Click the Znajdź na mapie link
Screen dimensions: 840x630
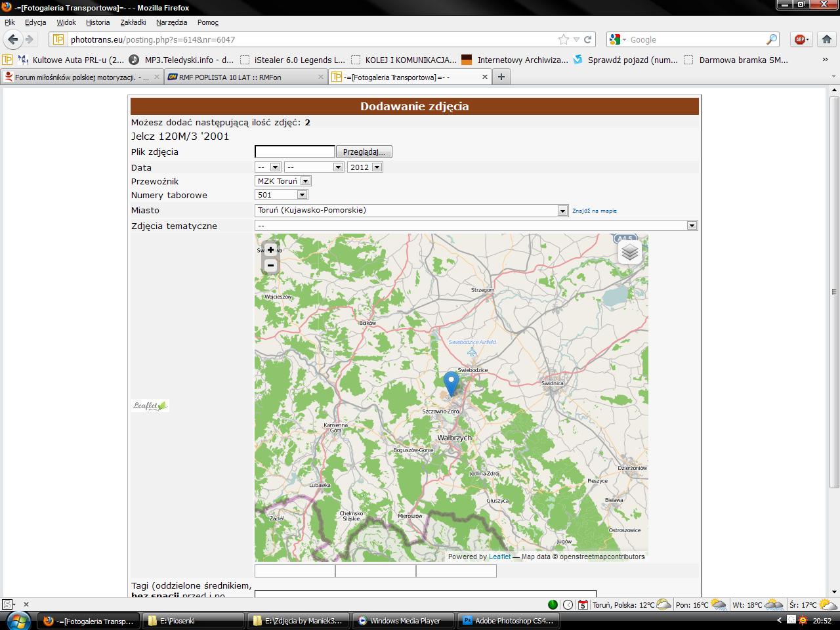point(595,211)
